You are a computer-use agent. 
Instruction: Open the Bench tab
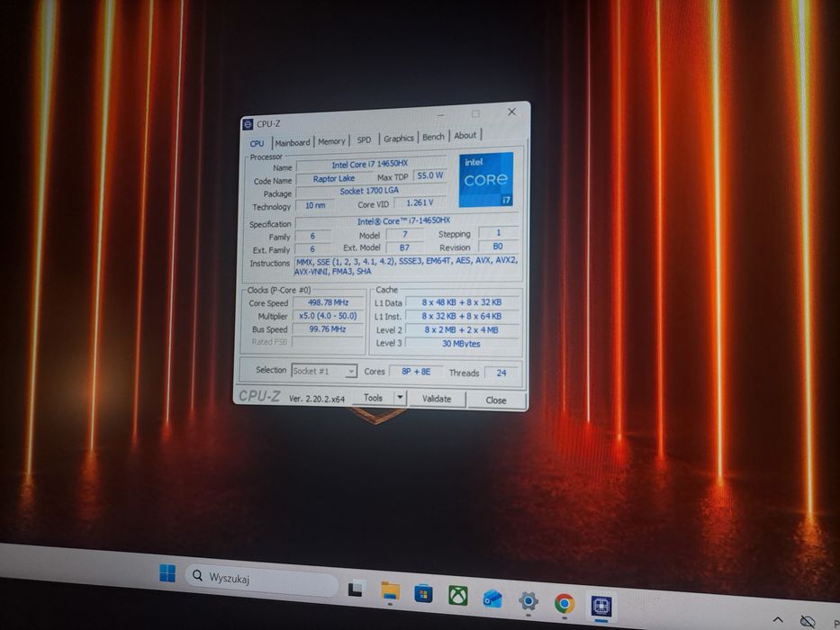pos(433,137)
